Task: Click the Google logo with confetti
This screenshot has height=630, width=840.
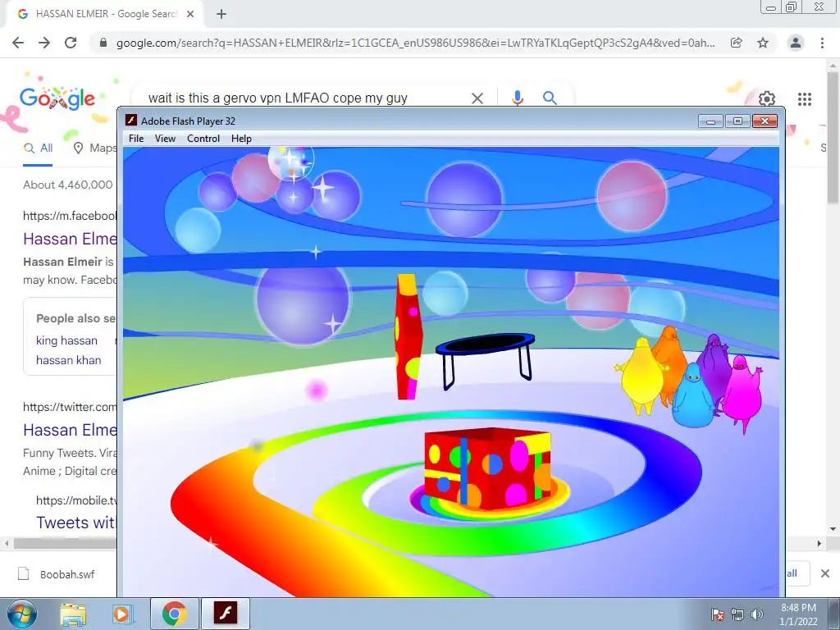Action: tap(57, 98)
